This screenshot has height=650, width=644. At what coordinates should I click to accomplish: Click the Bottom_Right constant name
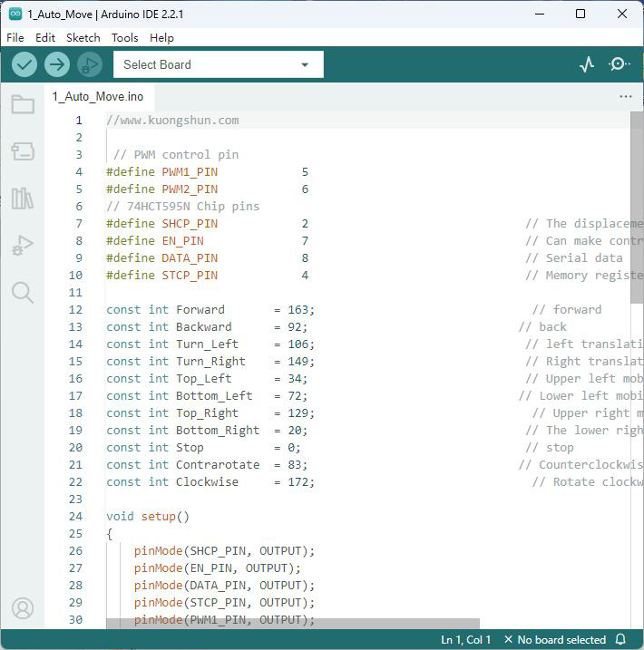(x=218, y=431)
